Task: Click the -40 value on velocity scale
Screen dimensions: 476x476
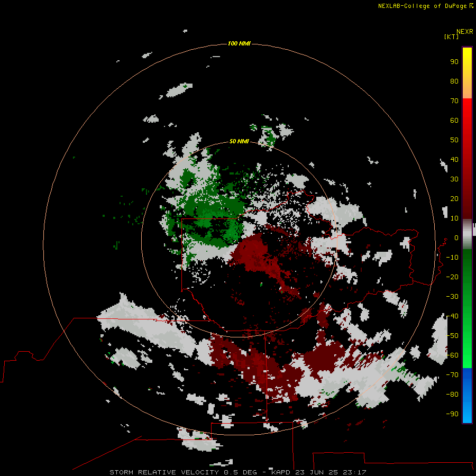Action: coord(452,316)
